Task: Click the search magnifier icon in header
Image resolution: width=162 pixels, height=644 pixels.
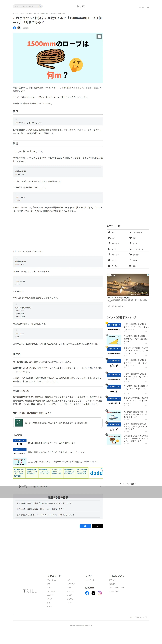Action: tap(39, 6)
